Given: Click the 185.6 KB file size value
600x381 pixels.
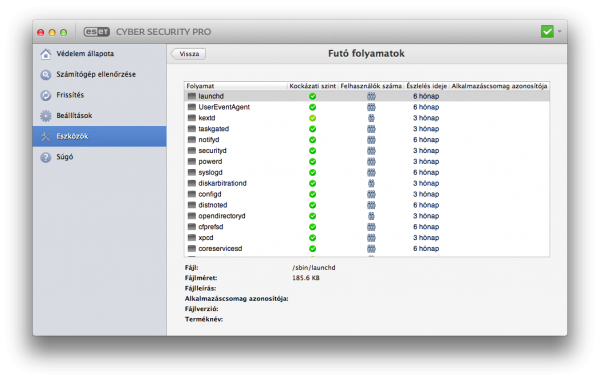Looking at the screenshot, I should (x=306, y=278).
